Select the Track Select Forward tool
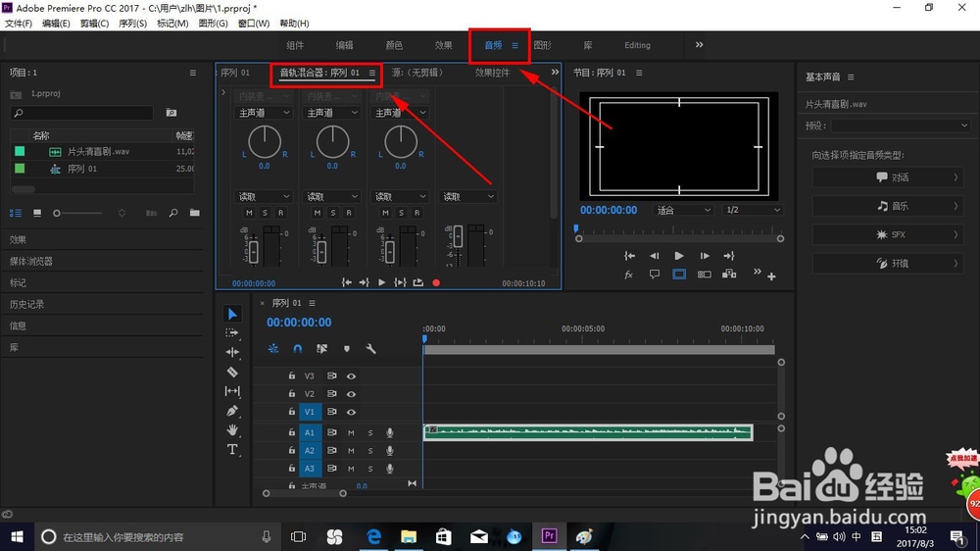Screen dimensions: 980x551 coord(232,333)
